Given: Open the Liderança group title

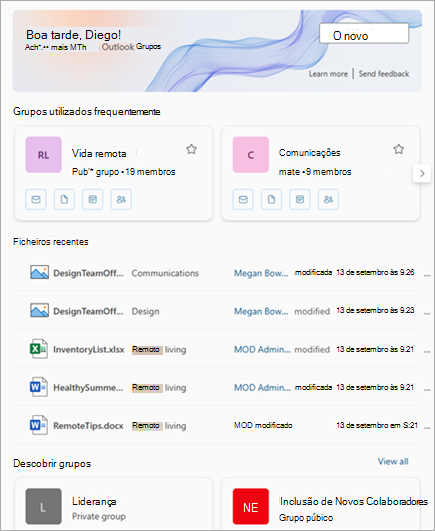Looking at the screenshot, I should coord(94,502).
